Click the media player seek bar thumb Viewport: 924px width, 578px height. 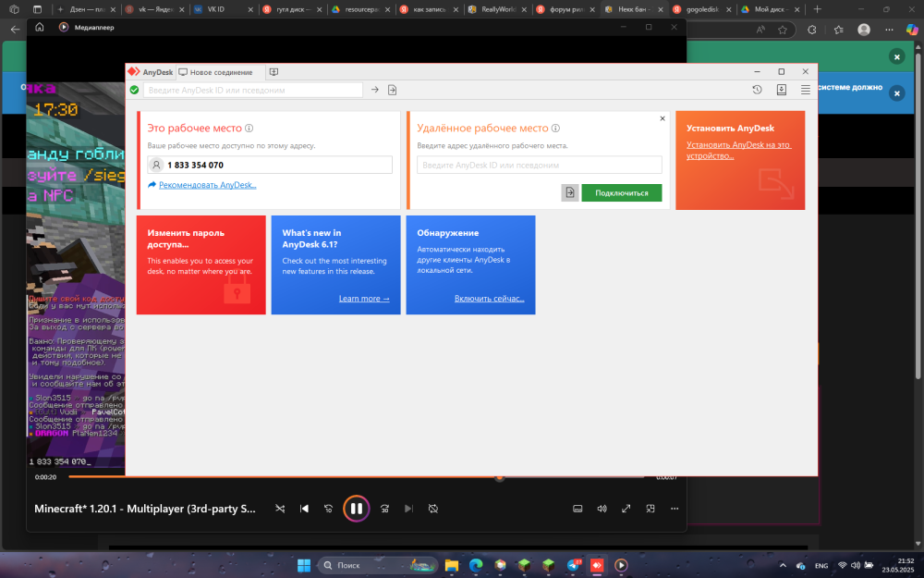tap(500, 478)
